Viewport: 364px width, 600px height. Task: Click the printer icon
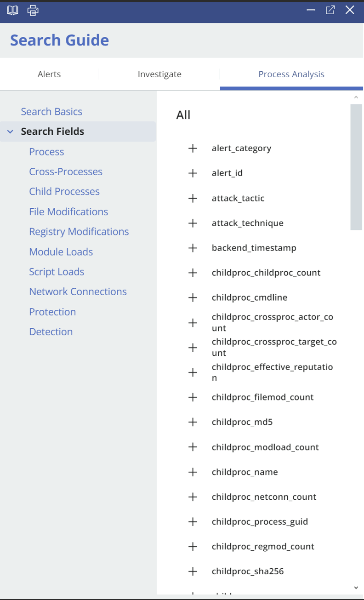[33, 10]
